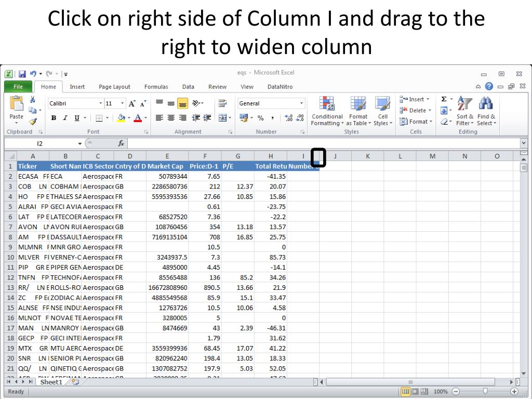The height and width of the screenshot is (399, 532).
Task: Click the Select All corner button
Action: click(x=10, y=156)
